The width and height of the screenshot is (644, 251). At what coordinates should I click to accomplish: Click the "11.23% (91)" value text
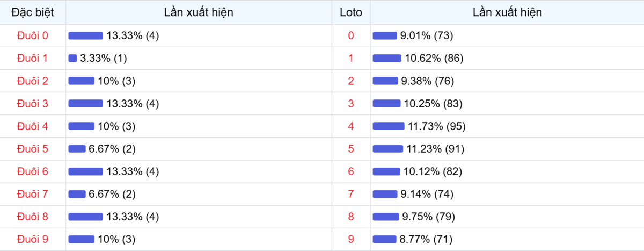click(x=435, y=149)
